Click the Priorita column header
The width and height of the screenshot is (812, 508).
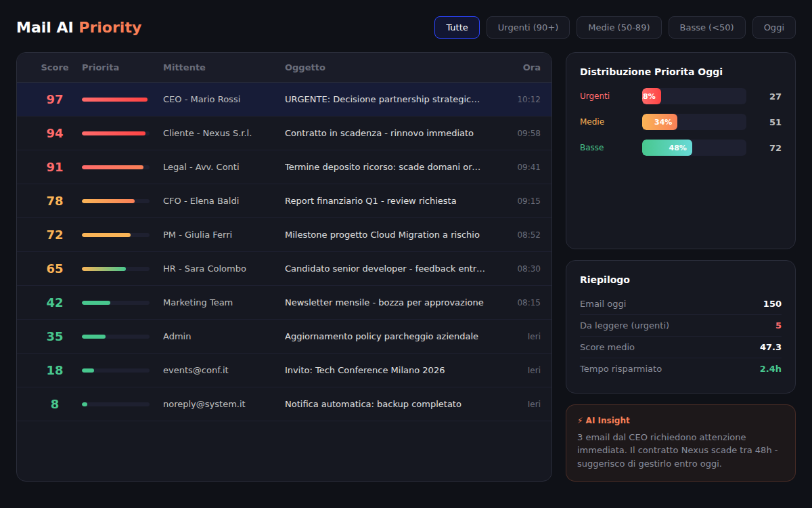(x=100, y=67)
